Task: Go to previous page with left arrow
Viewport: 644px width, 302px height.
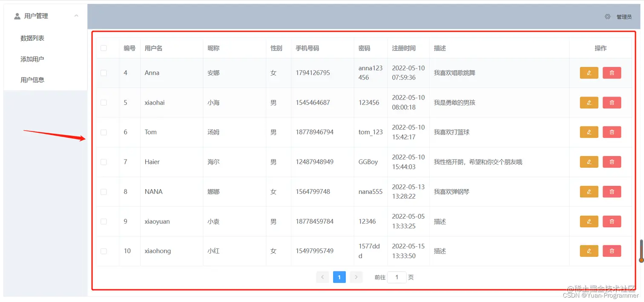Action: [x=322, y=277]
